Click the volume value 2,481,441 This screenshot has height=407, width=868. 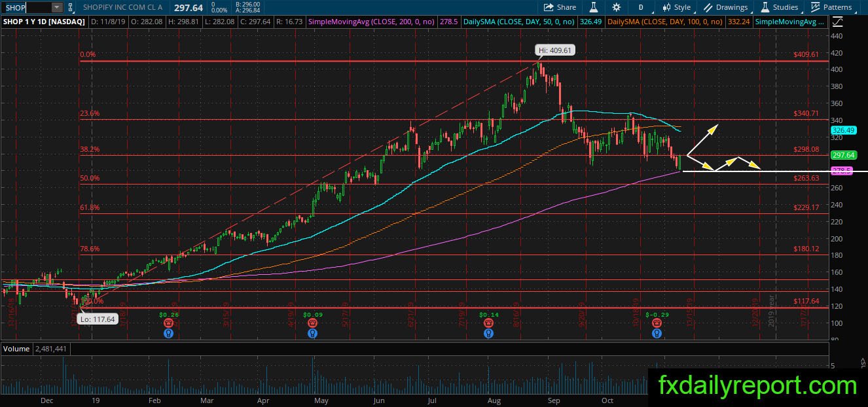pos(51,349)
